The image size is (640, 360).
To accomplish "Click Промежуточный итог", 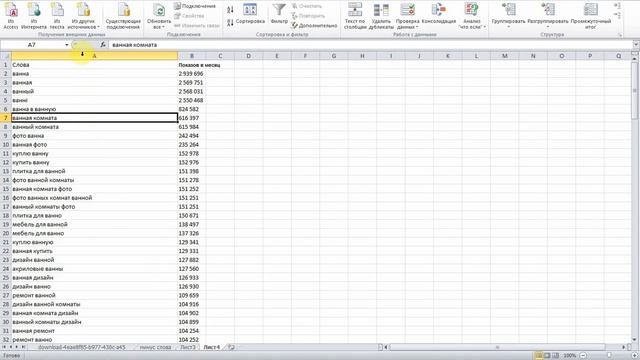I will point(591,16).
